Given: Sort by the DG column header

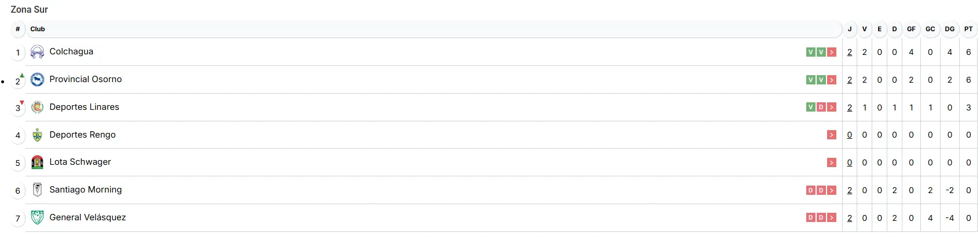Looking at the screenshot, I should tap(950, 29).
